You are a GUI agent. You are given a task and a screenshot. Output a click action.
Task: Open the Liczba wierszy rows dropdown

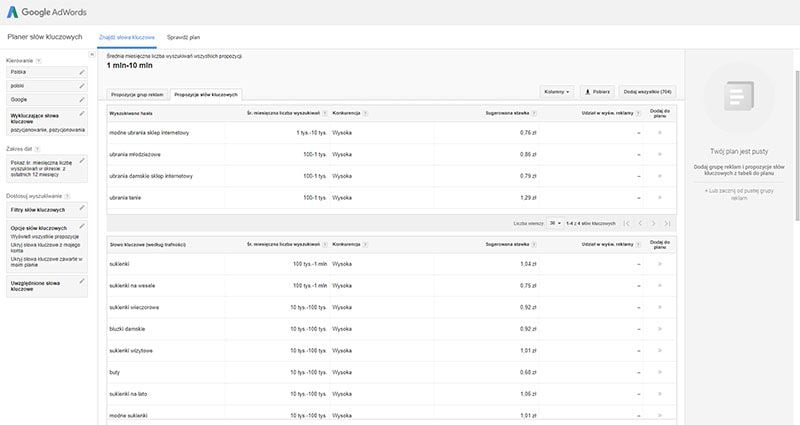(x=555, y=223)
